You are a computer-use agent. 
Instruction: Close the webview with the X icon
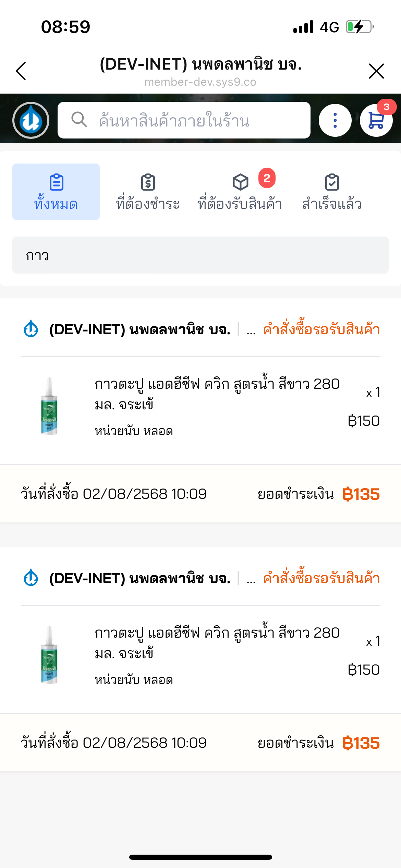pyautogui.click(x=376, y=71)
